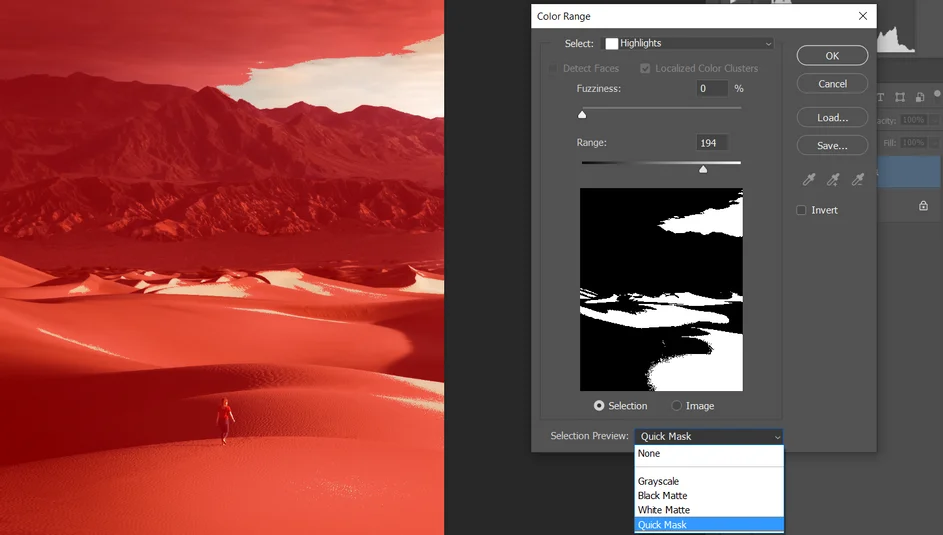Open the Select Highlights dropdown
Image resolution: width=943 pixels, height=535 pixels.
688,44
